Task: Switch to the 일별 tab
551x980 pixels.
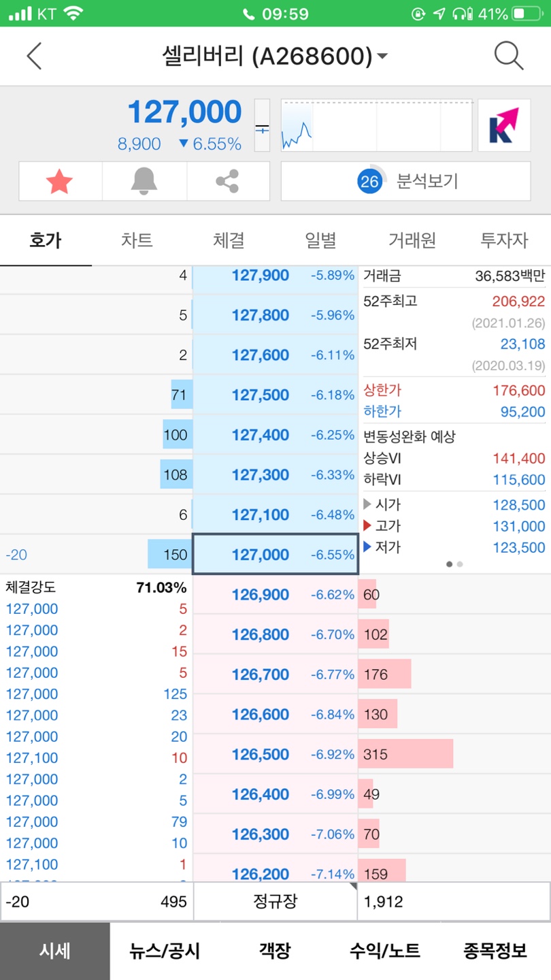Action: (x=320, y=240)
